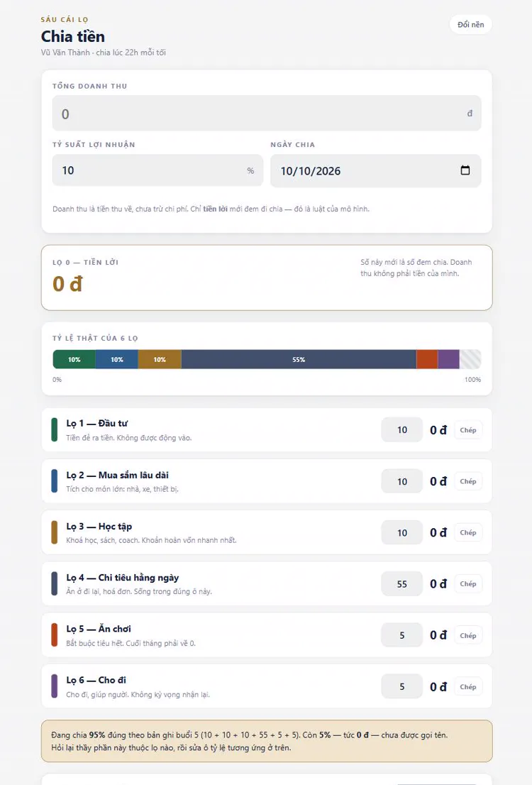Click Chép for Lọ 6 Cho đi
This screenshot has width=532, height=785.
[x=468, y=687]
